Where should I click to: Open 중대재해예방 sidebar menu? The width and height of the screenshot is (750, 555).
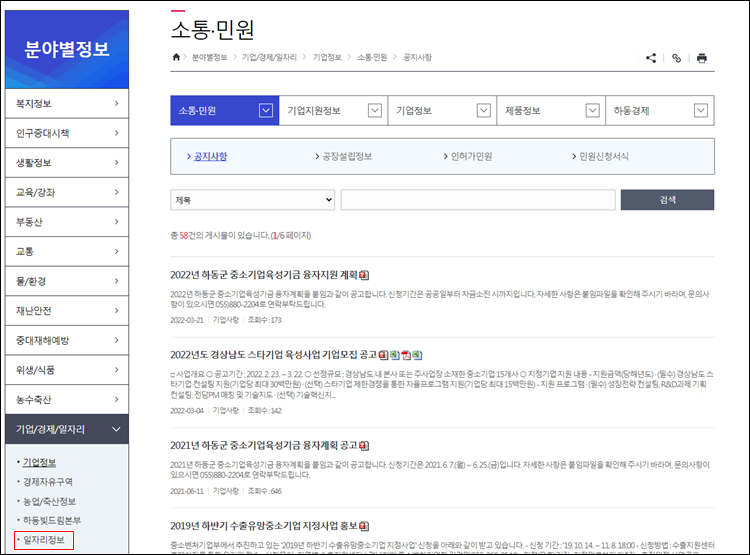[x=67, y=341]
